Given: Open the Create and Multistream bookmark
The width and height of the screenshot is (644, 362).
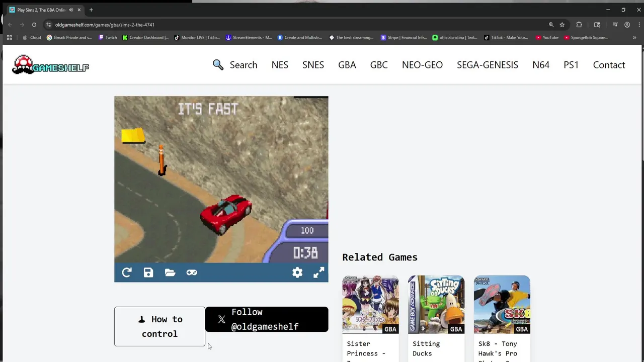Looking at the screenshot, I should point(301,38).
